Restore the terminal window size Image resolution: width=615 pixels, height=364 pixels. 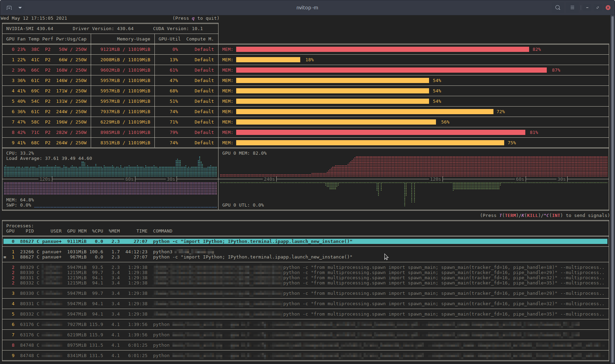[598, 8]
